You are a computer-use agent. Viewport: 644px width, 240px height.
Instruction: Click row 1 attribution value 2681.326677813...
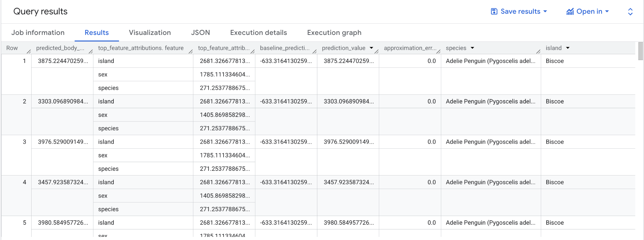pyautogui.click(x=225, y=61)
